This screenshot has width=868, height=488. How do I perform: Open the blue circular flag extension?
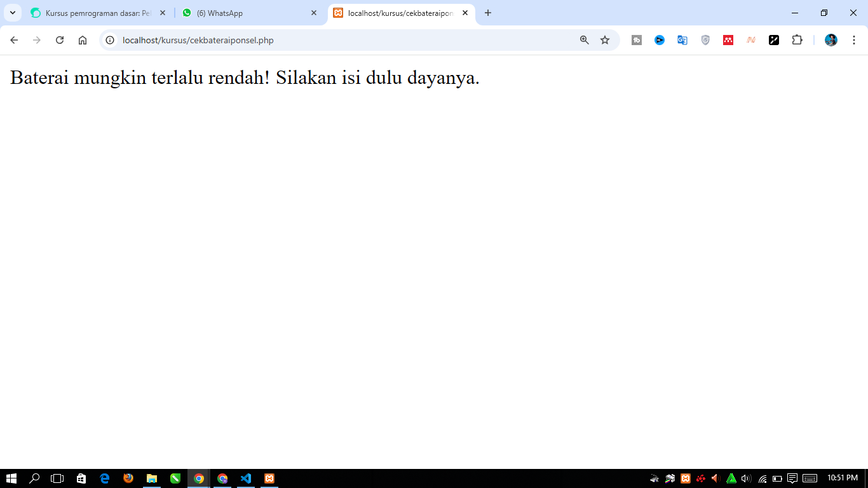(660, 40)
